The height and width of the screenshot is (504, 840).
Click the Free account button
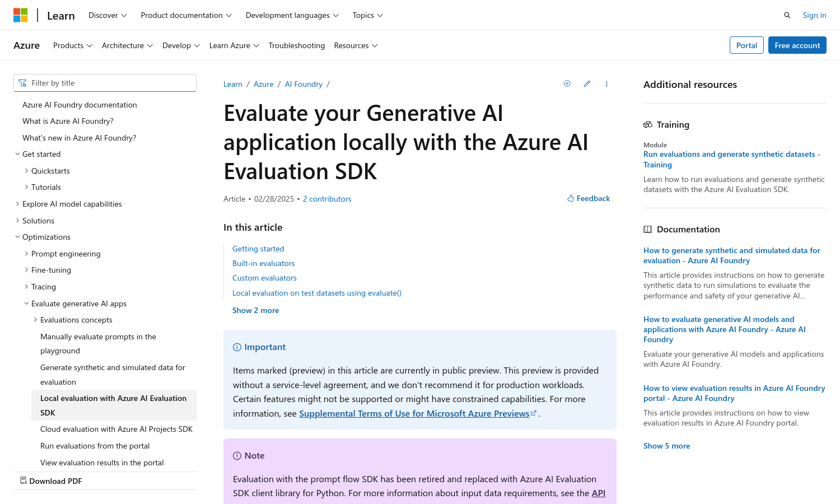pyautogui.click(x=797, y=45)
